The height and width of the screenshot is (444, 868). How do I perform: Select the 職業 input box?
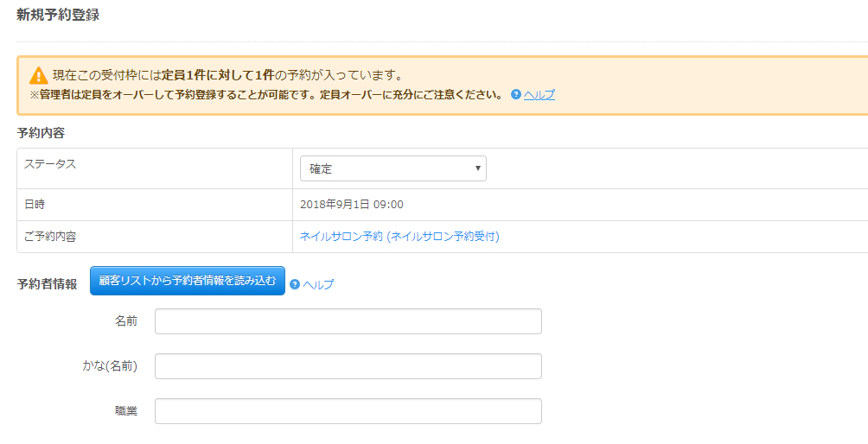tap(348, 411)
